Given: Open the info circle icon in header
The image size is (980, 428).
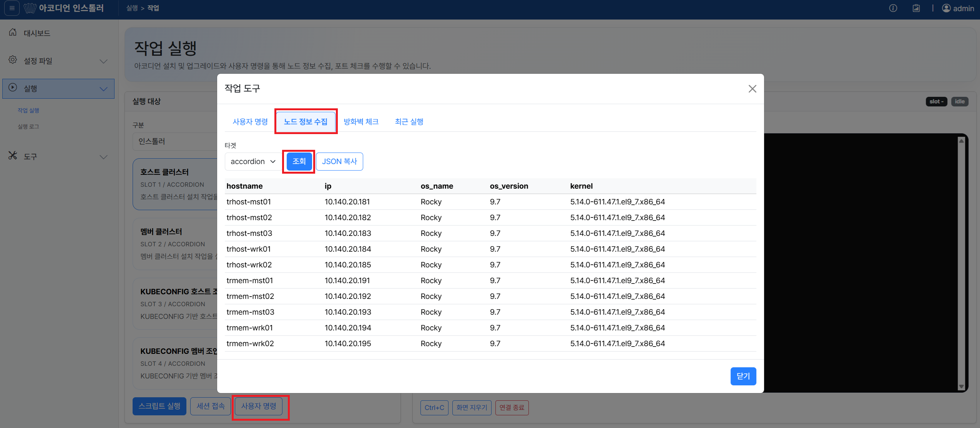Looking at the screenshot, I should pos(893,8).
